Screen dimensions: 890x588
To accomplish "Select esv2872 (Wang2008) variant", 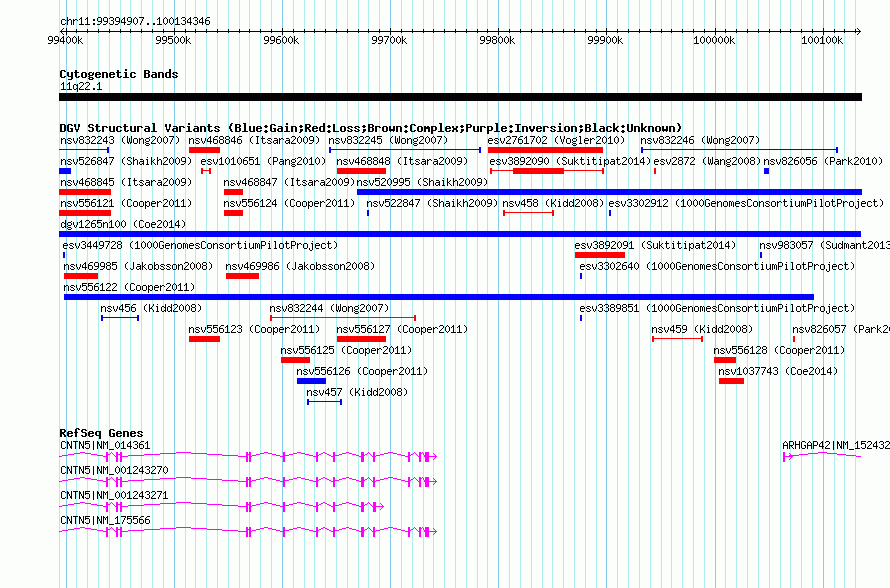I will [x=707, y=161].
